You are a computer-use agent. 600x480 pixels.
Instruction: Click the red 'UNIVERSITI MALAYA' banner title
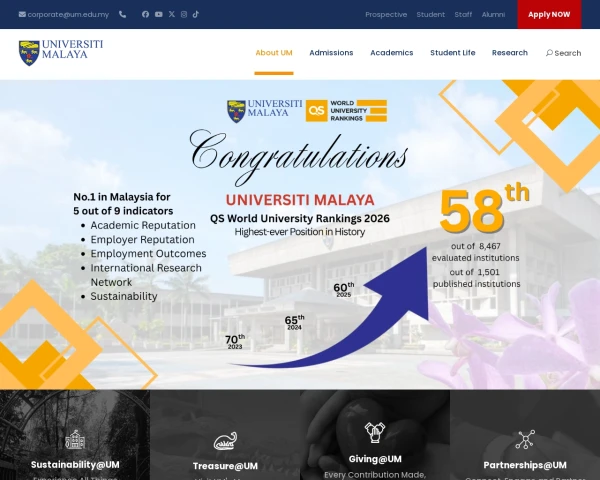coord(300,200)
